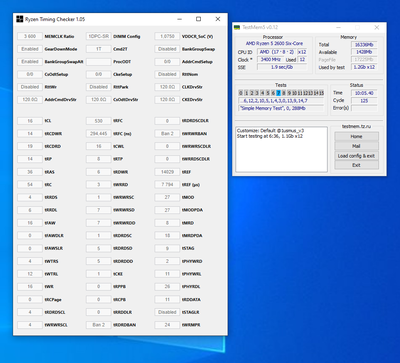Click the tRCDRD value field
This screenshot has width=400, height=363.
click(x=30, y=146)
